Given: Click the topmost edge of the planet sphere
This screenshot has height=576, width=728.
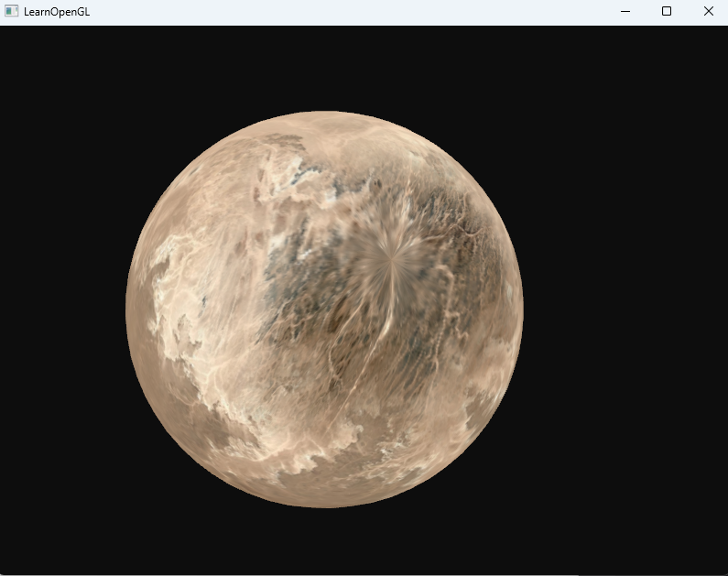Looking at the screenshot, I should coord(324,113).
